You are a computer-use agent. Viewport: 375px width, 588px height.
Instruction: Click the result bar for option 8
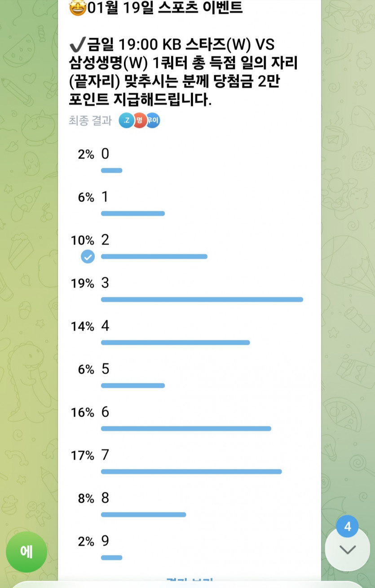click(143, 514)
